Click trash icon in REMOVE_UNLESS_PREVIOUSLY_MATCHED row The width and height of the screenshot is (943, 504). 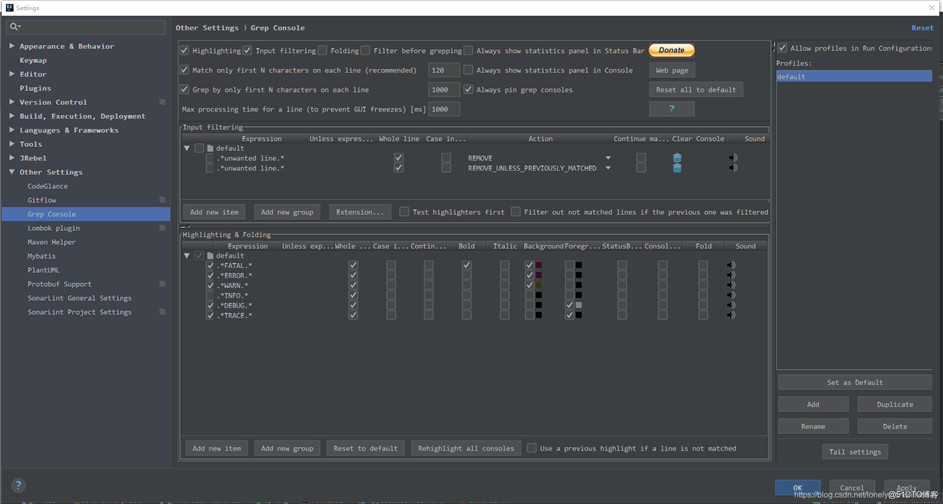click(x=677, y=168)
